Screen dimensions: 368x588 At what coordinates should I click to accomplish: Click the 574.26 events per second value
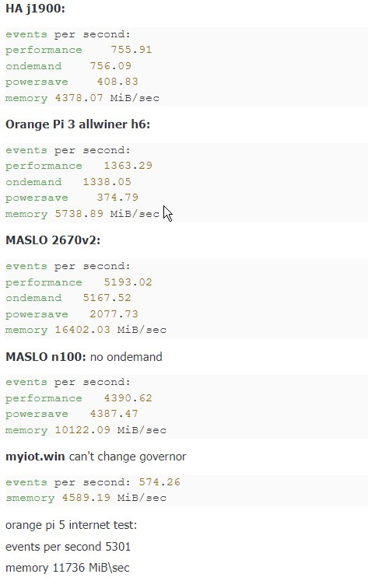(159, 482)
